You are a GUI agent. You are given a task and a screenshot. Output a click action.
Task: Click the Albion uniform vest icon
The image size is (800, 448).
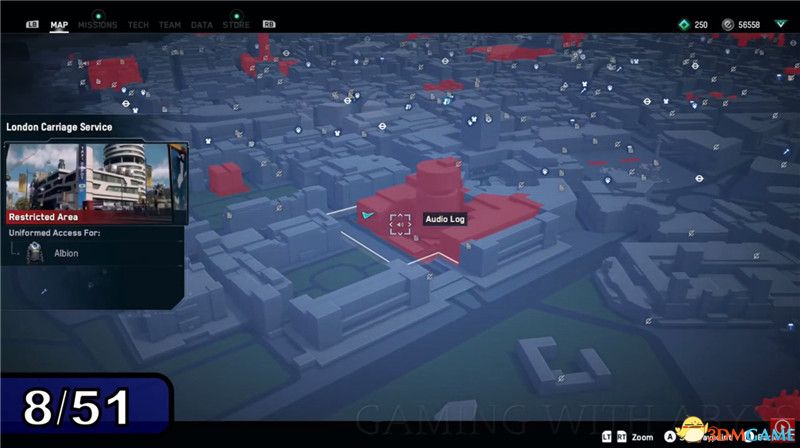coord(35,253)
